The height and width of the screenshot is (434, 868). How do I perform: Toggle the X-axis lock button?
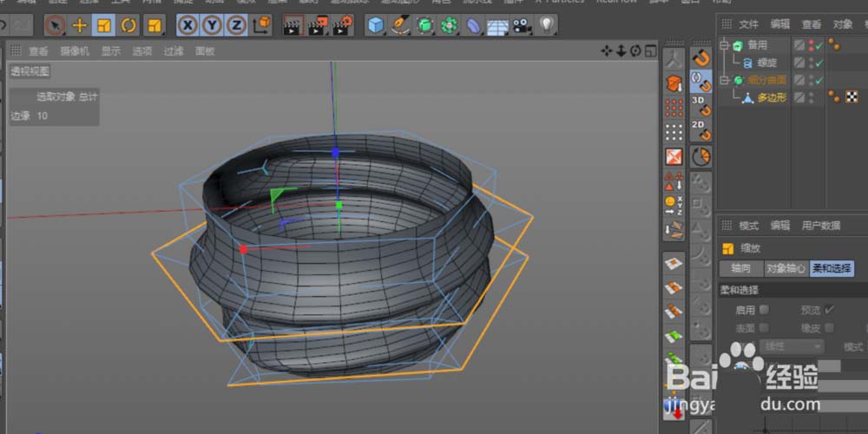click(188, 25)
